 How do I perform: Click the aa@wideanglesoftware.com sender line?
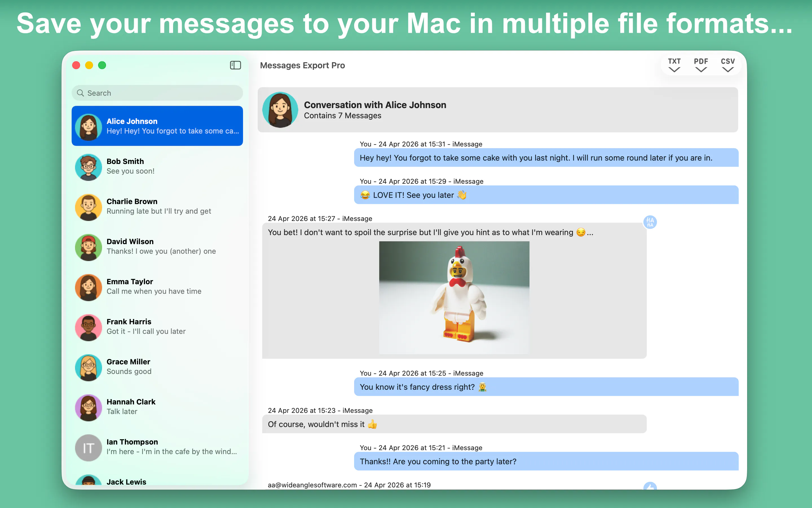click(x=349, y=485)
